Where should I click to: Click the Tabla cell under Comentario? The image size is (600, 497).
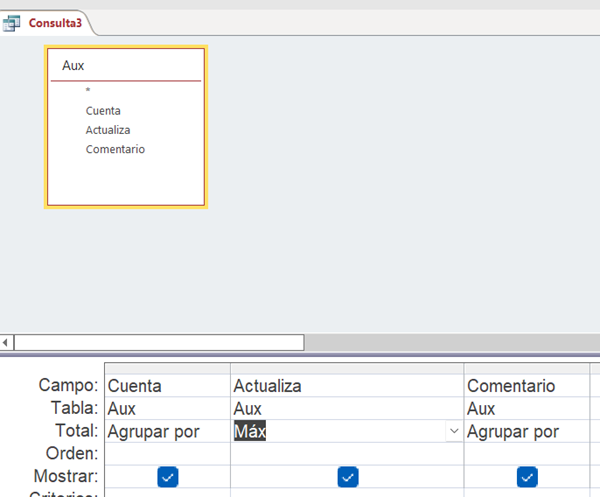(x=527, y=409)
